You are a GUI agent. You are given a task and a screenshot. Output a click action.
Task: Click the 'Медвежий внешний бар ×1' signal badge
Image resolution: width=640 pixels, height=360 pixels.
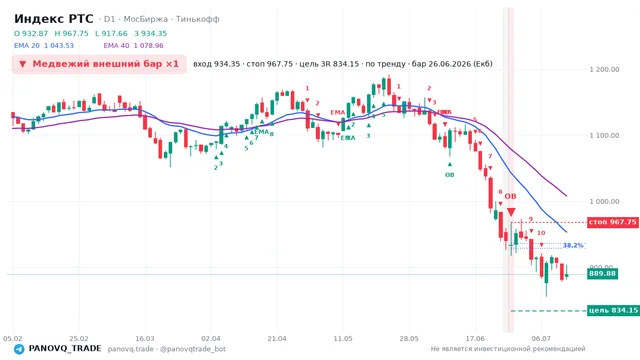(99, 64)
